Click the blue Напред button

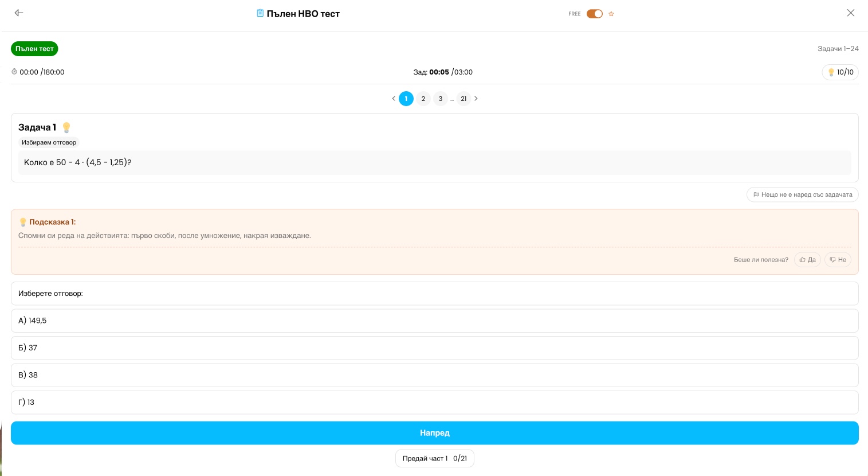[x=434, y=433]
